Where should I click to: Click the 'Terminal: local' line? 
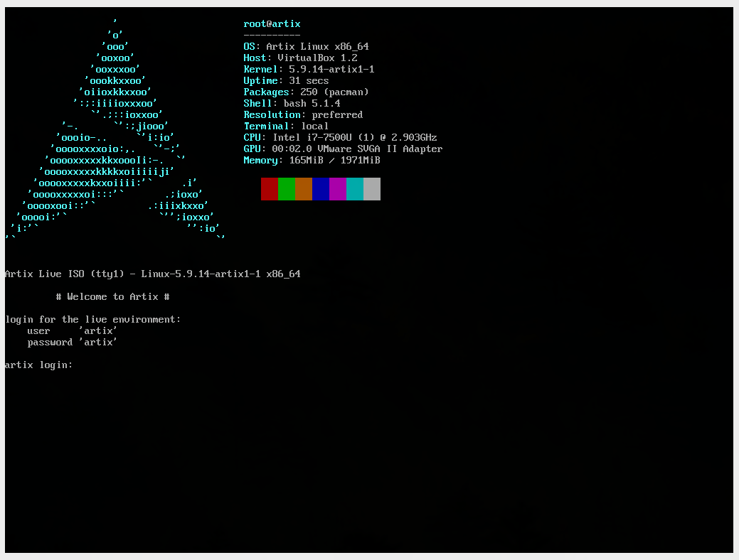[286, 126]
